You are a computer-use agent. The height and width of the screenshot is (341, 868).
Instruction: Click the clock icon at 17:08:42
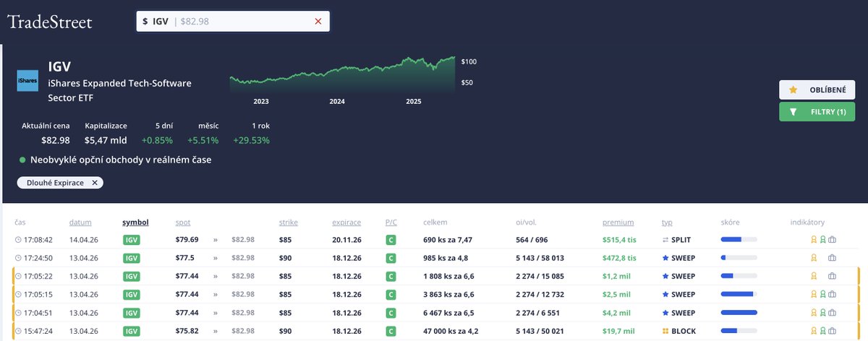[x=18, y=239]
